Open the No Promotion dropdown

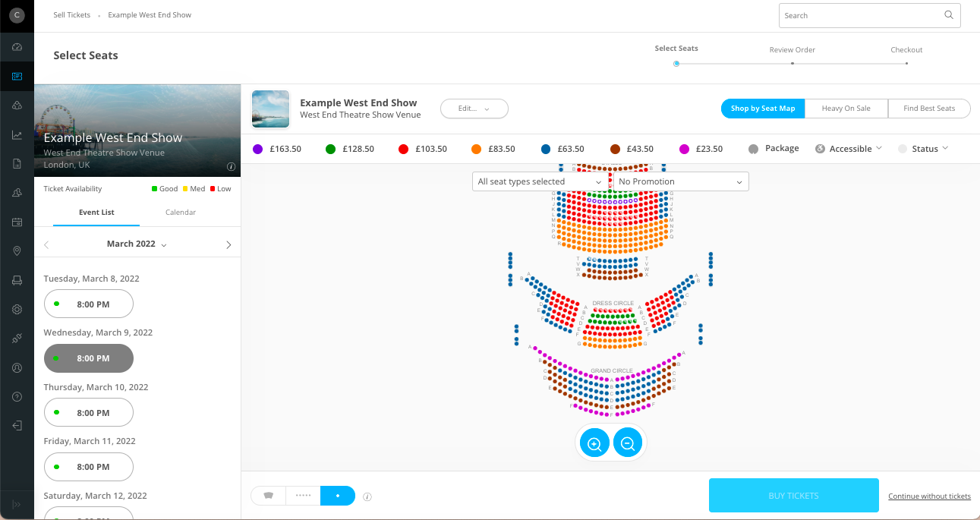[x=680, y=182]
